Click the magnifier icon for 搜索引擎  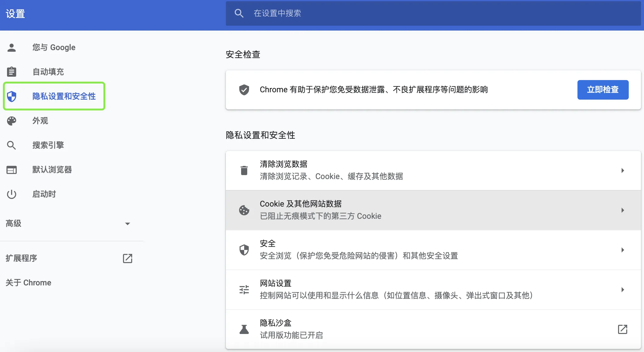[12, 145]
